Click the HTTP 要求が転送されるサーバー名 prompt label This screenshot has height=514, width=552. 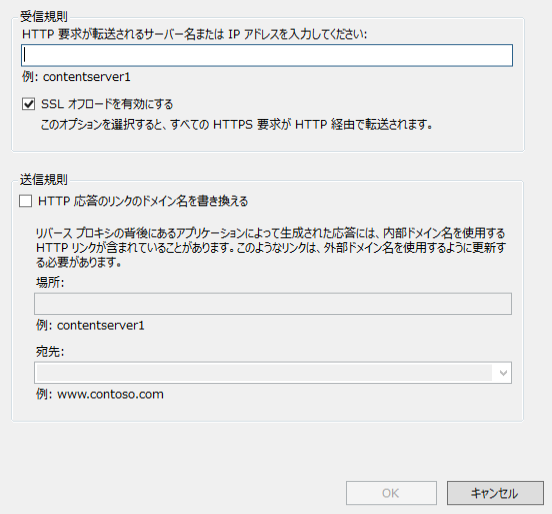coord(194,34)
